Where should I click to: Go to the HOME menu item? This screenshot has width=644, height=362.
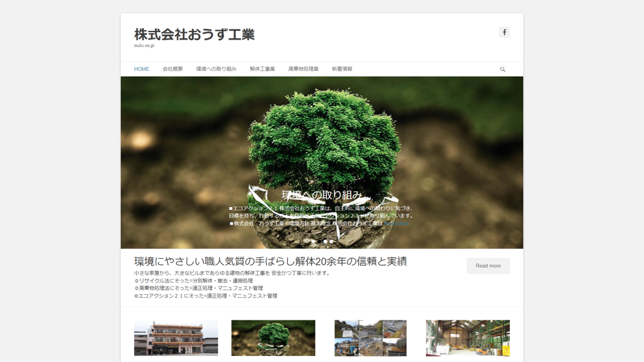tap(142, 69)
